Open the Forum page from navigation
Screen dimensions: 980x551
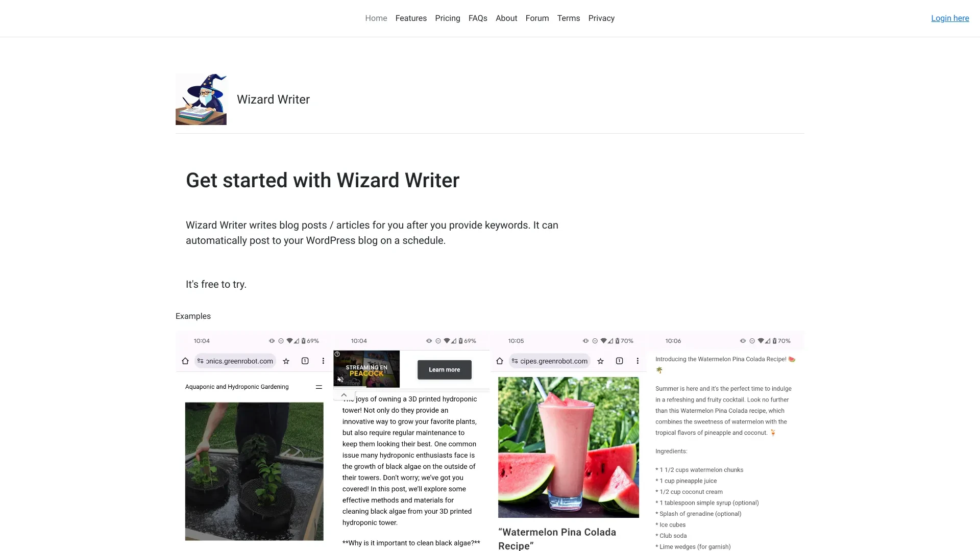(537, 18)
